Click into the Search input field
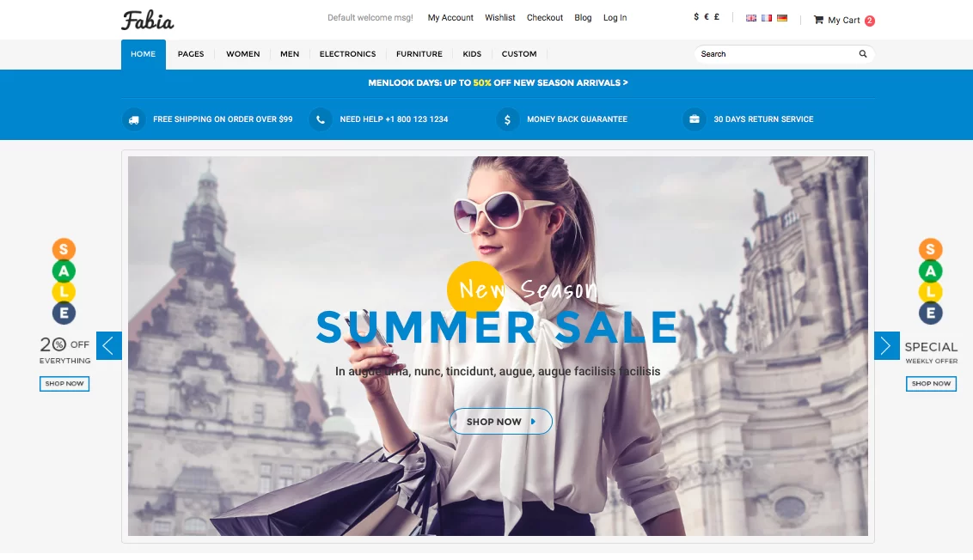 [x=775, y=54]
